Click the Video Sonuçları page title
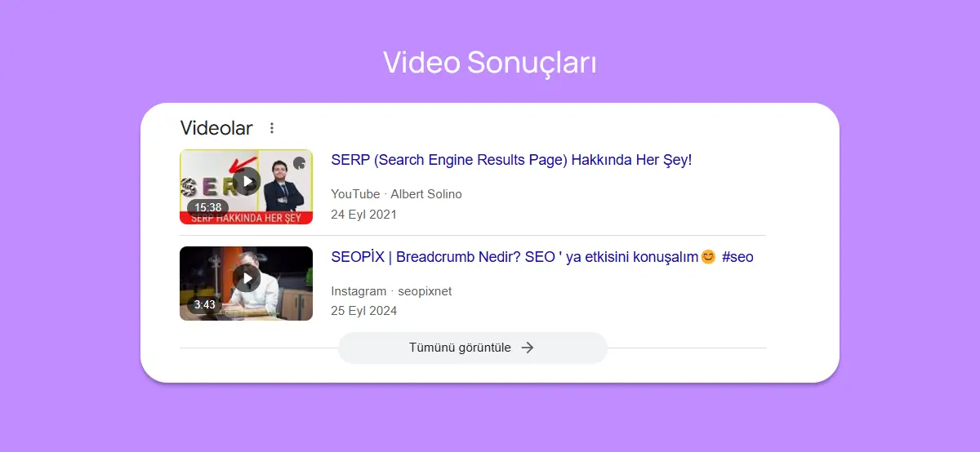980x452 pixels. [490, 62]
